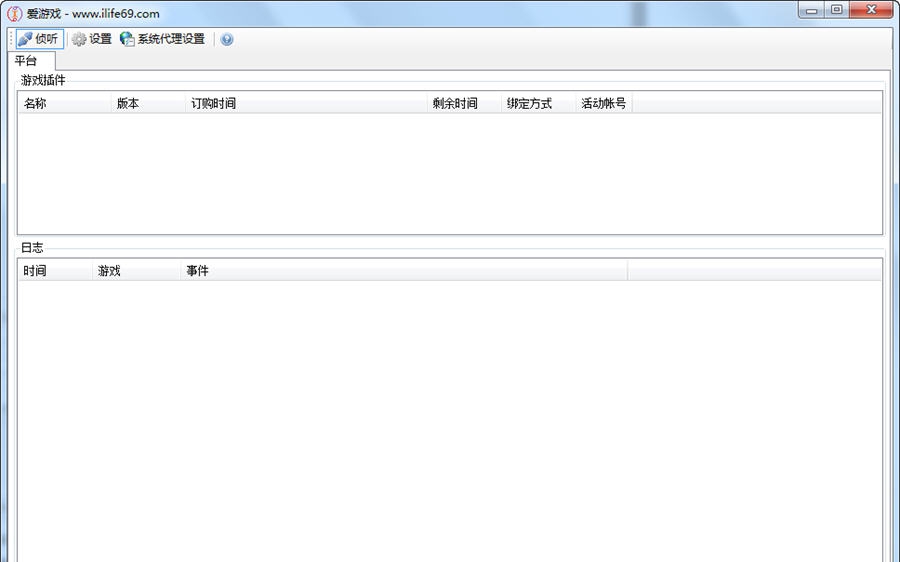Click the blue help question mark icon
This screenshot has width=900, height=562.
[227, 39]
